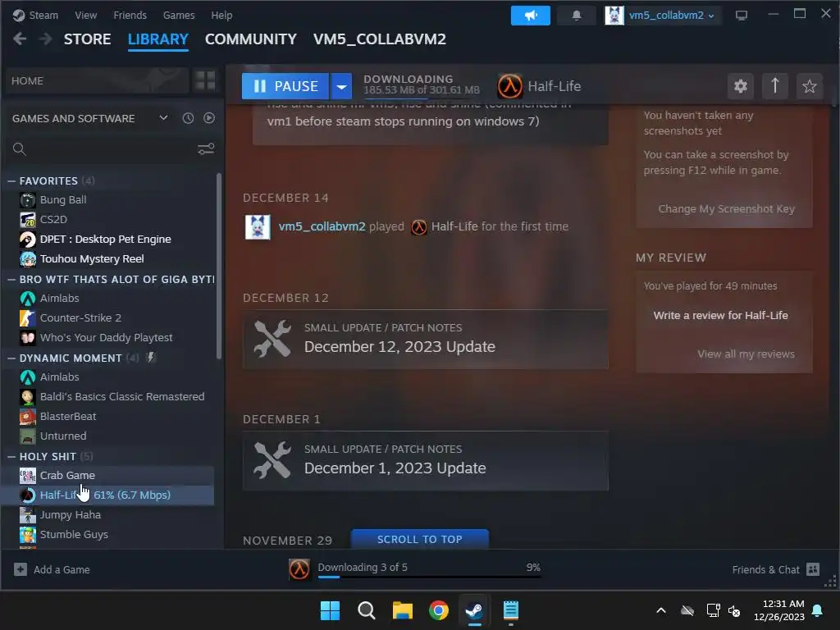Click the SCROLL TO TOP button
840x630 pixels.
pyautogui.click(x=420, y=539)
